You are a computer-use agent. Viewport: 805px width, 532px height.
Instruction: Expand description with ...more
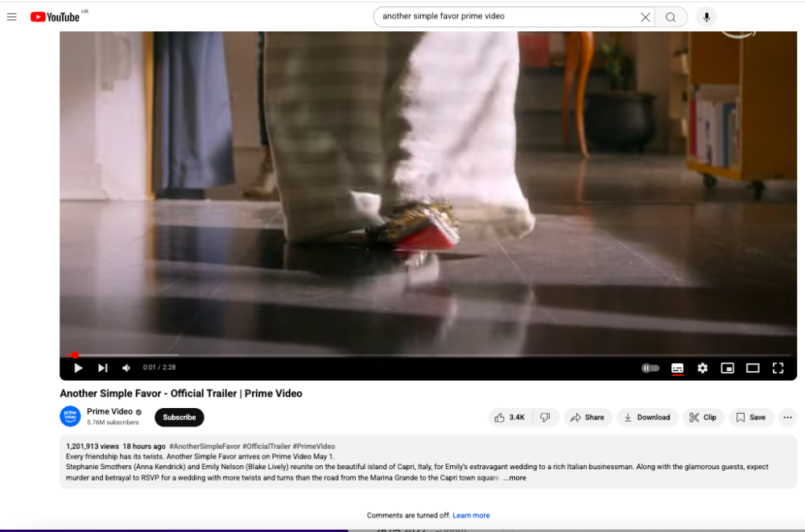coord(514,477)
